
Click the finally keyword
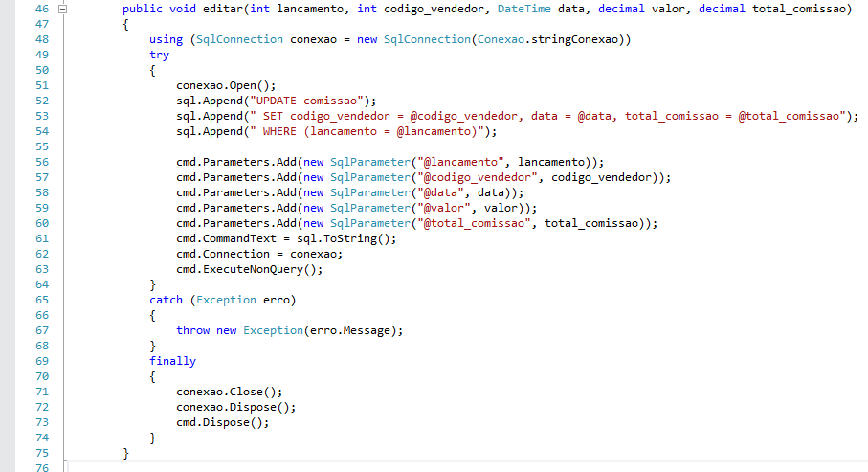click(172, 361)
